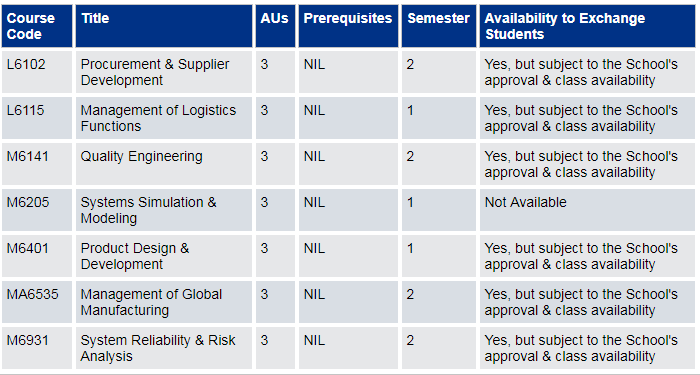This screenshot has height=375, width=700.
Task: Select course code M6141
Action: 28,156
